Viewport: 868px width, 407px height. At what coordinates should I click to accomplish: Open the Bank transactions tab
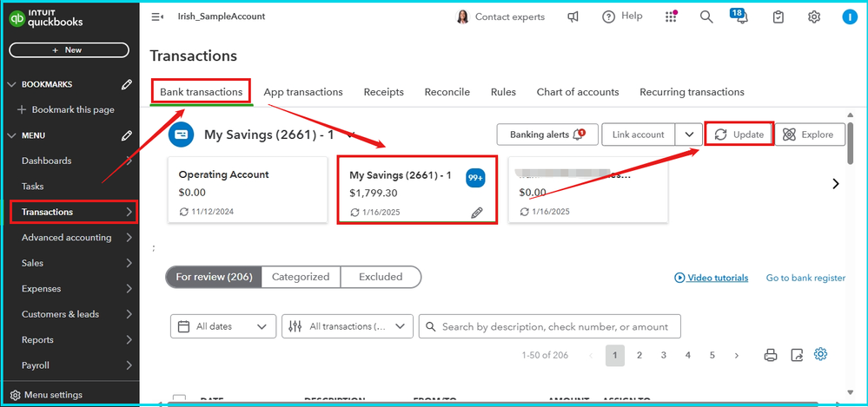click(x=202, y=92)
